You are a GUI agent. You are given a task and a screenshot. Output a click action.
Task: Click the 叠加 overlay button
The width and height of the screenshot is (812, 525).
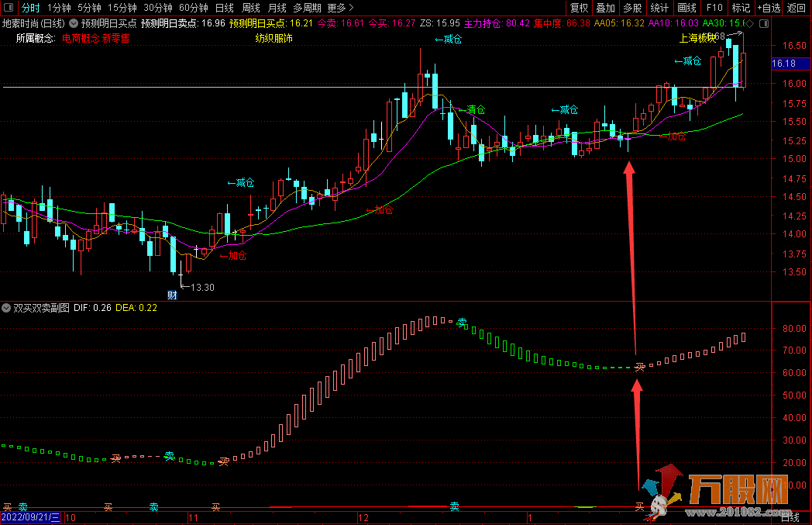tap(605, 8)
